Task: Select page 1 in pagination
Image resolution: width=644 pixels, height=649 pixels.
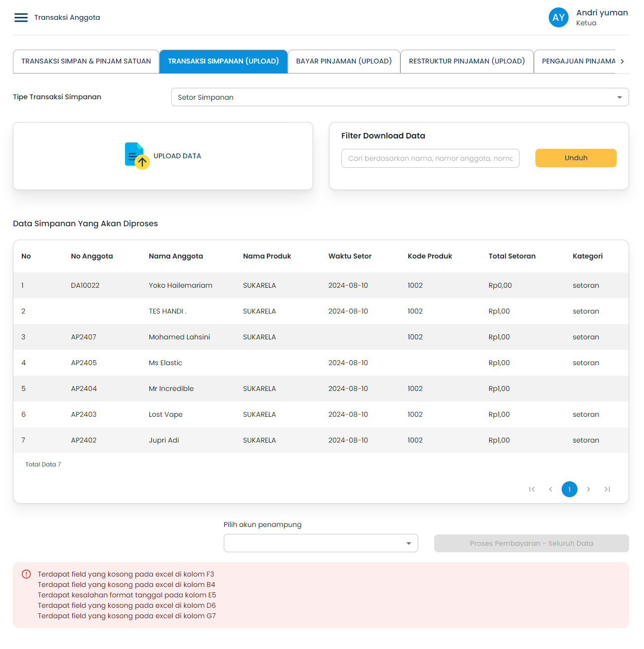Action: pyautogui.click(x=570, y=489)
